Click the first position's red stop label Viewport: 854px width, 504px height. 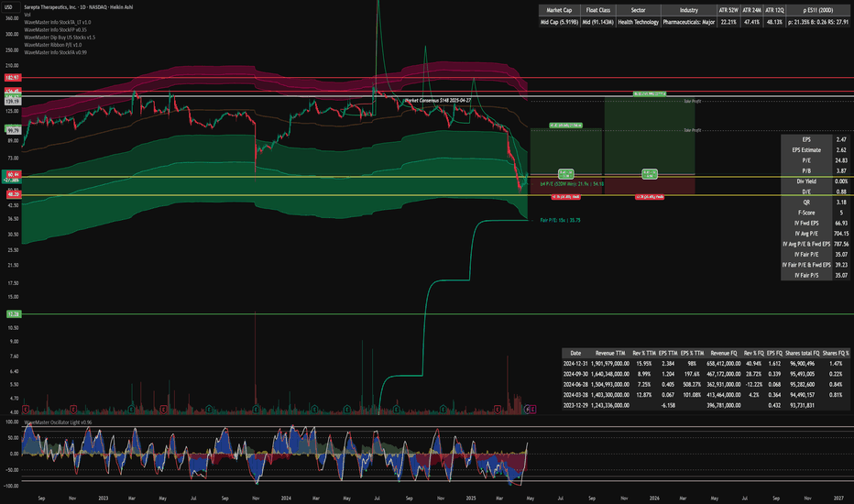tap(566, 197)
